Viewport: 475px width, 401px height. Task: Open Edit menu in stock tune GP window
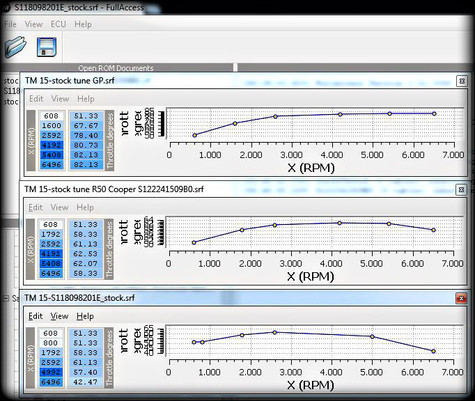(x=36, y=99)
